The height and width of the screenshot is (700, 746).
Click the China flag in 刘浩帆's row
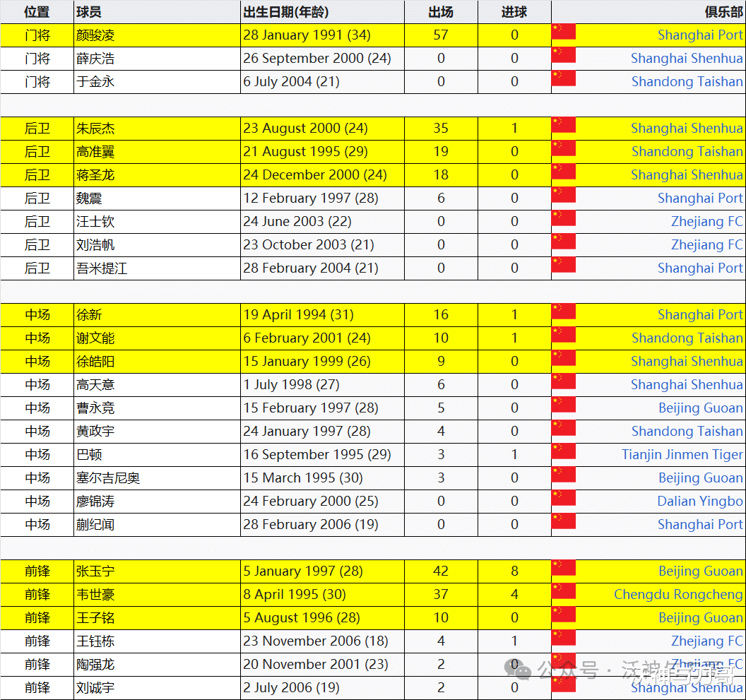click(x=564, y=242)
